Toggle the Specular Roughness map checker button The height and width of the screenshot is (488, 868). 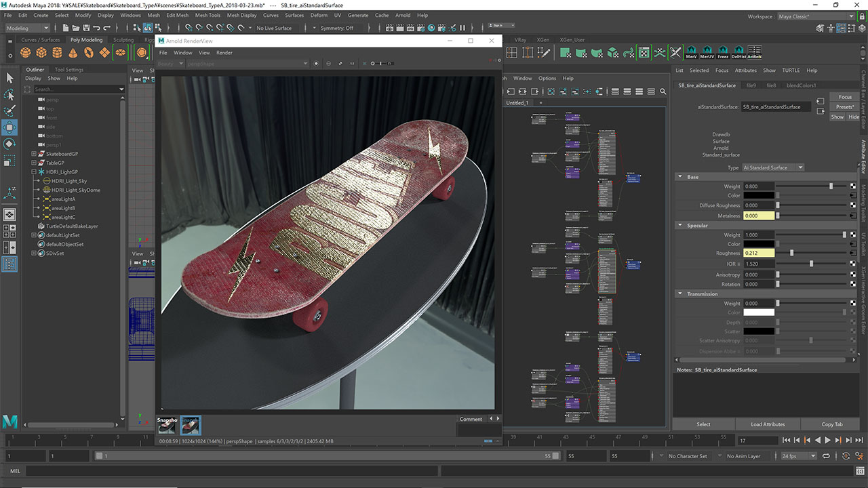click(x=853, y=253)
